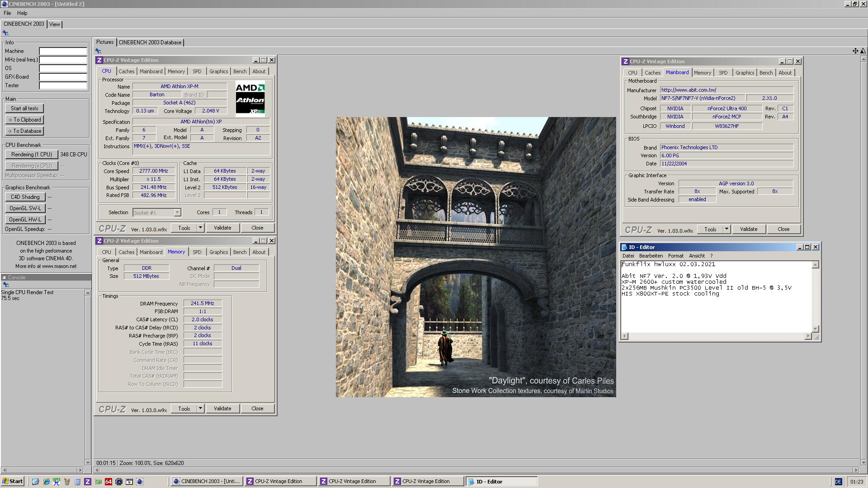Click the zoom-view triangle icon at top right
Image resolution: width=868 pixels, height=488 pixels.
click(863, 51)
